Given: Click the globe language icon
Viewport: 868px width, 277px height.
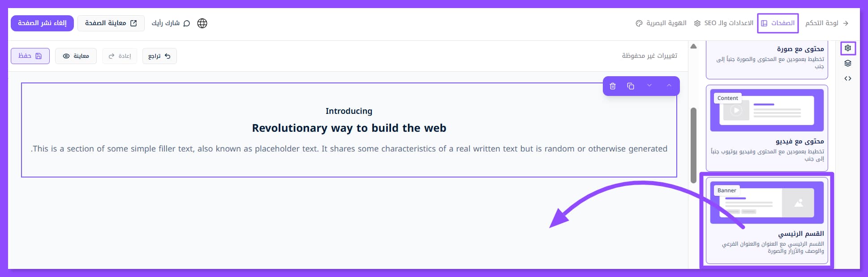Looking at the screenshot, I should 202,23.
